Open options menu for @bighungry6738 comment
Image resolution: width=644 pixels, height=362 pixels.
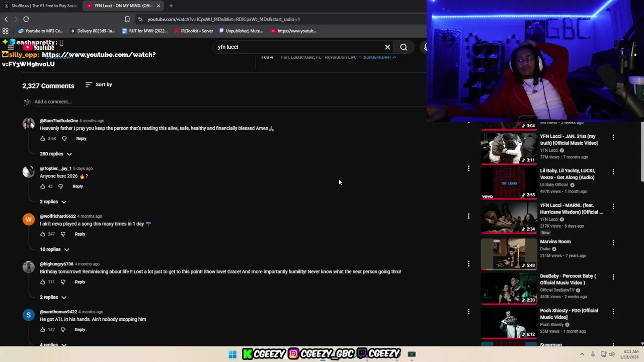[x=468, y=264]
